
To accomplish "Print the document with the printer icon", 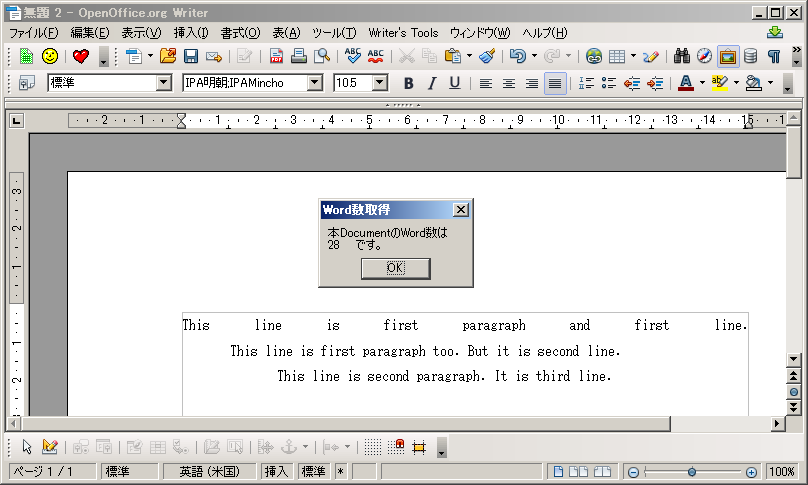I will coord(299,56).
